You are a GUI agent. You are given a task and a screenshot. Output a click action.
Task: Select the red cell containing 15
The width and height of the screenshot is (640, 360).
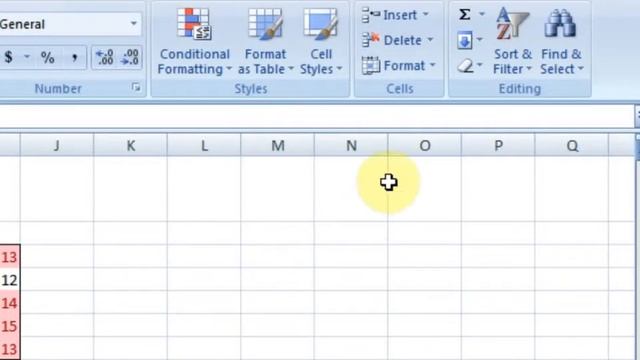[10, 325]
